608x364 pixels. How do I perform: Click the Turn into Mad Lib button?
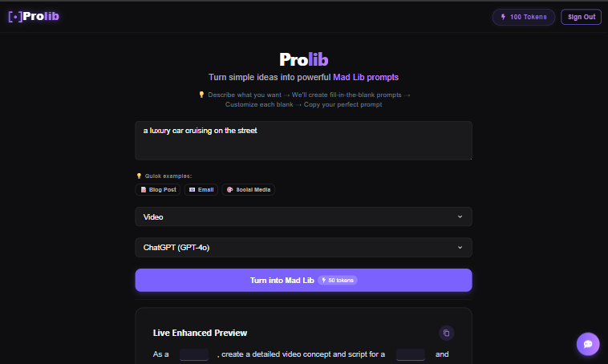click(x=303, y=281)
